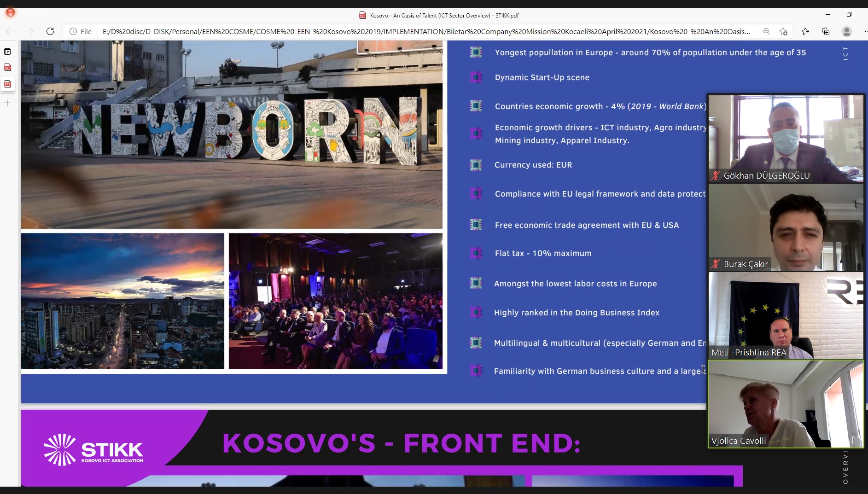Click the red Recording indicator
The height and width of the screenshot is (494, 868).
click(11, 12)
